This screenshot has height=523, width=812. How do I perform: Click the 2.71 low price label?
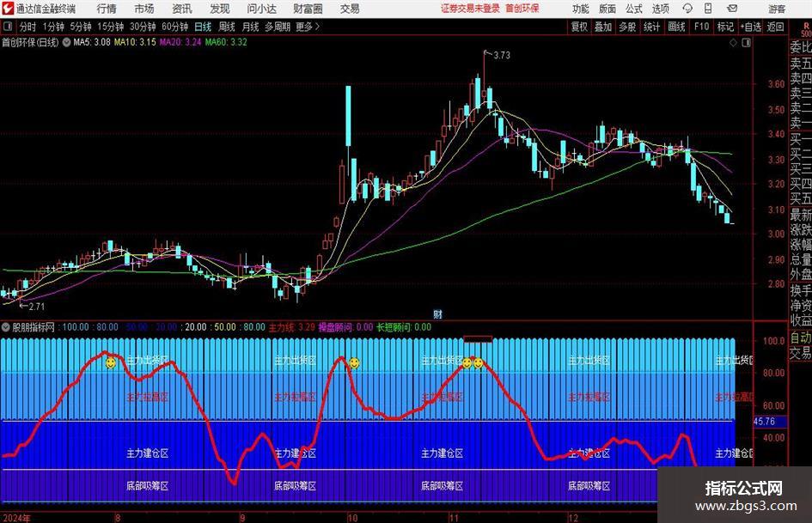[36, 306]
